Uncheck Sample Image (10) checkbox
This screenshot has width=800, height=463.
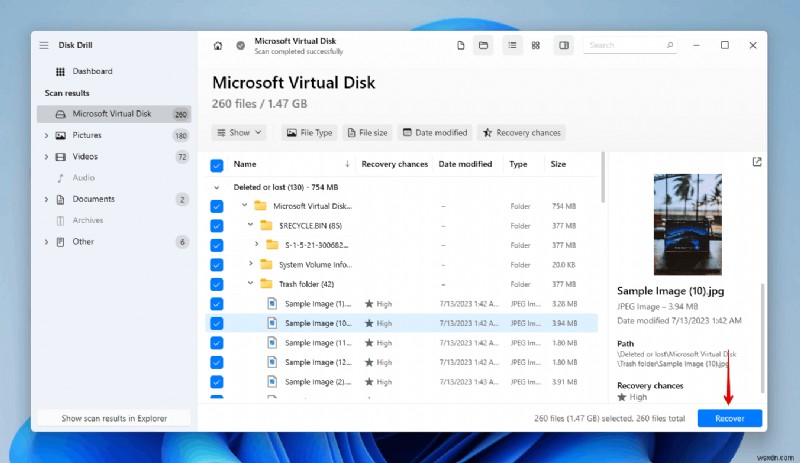(217, 323)
